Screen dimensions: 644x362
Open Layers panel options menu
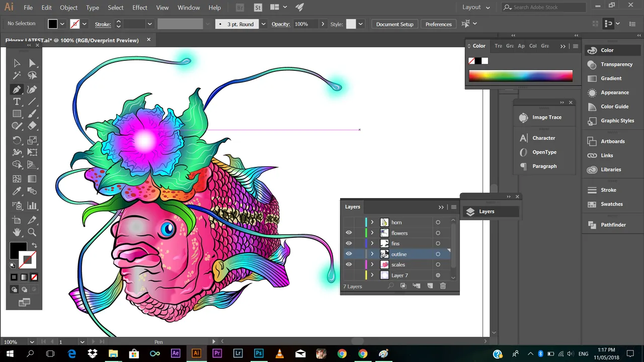[x=453, y=207]
